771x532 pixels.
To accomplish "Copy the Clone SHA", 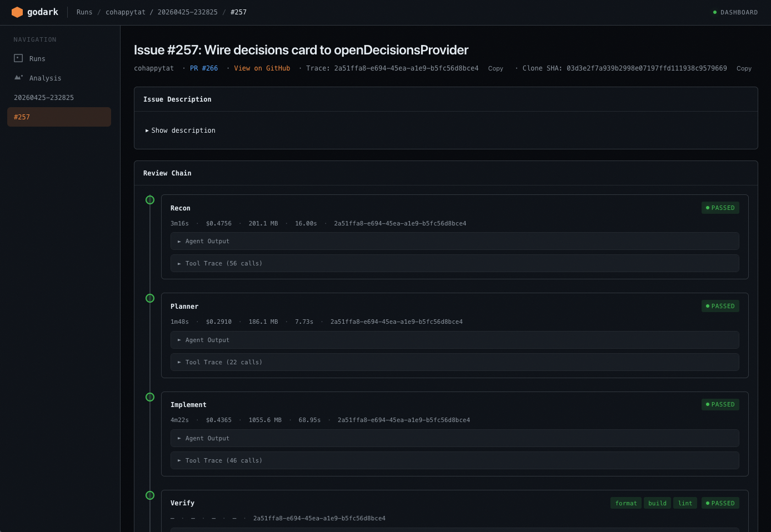I will (x=744, y=68).
